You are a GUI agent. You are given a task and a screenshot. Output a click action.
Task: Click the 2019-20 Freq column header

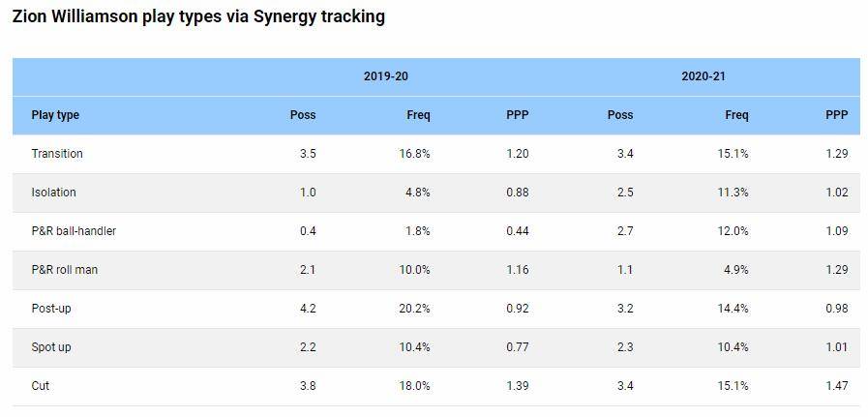click(x=418, y=115)
